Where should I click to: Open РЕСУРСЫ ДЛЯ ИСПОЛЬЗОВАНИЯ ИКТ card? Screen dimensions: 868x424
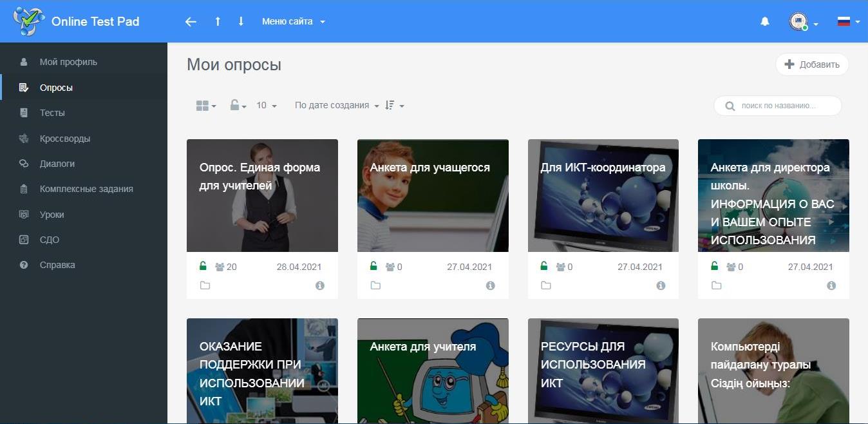click(x=603, y=371)
